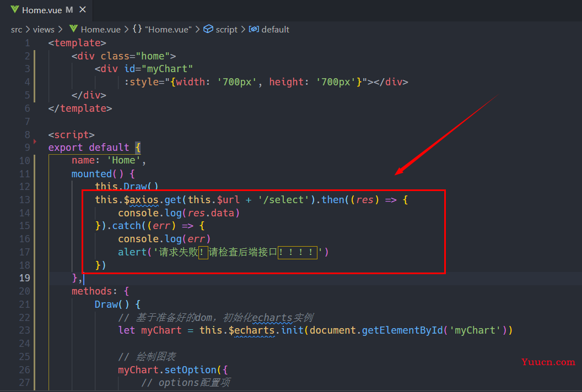The width and height of the screenshot is (582, 392).
Task: Click on '</template>' closing tag line 6
Action: click(x=80, y=108)
